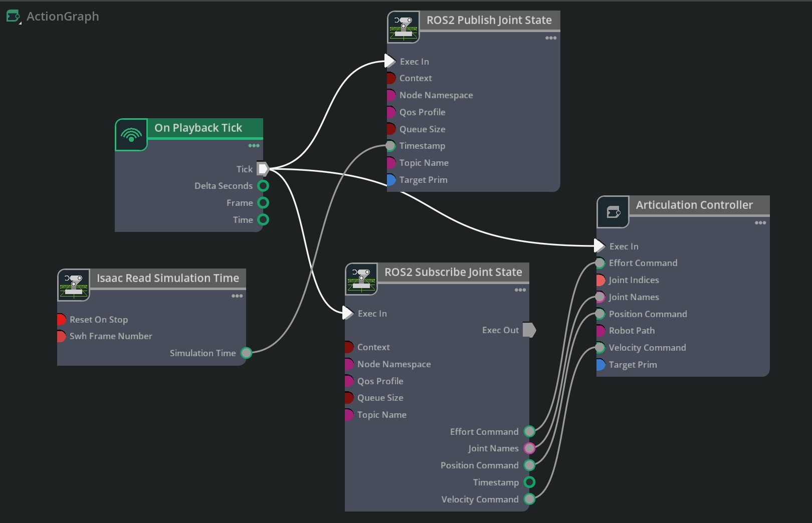The width and height of the screenshot is (812, 523).
Task: Click the Articulation Controller node icon
Action: pyautogui.click(x=613, y=212)
